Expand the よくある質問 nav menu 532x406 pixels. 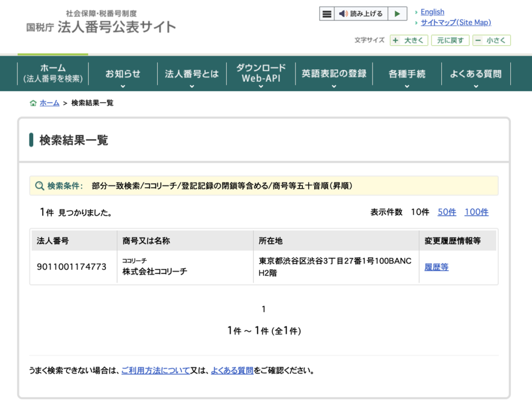(x=475, y=74)
